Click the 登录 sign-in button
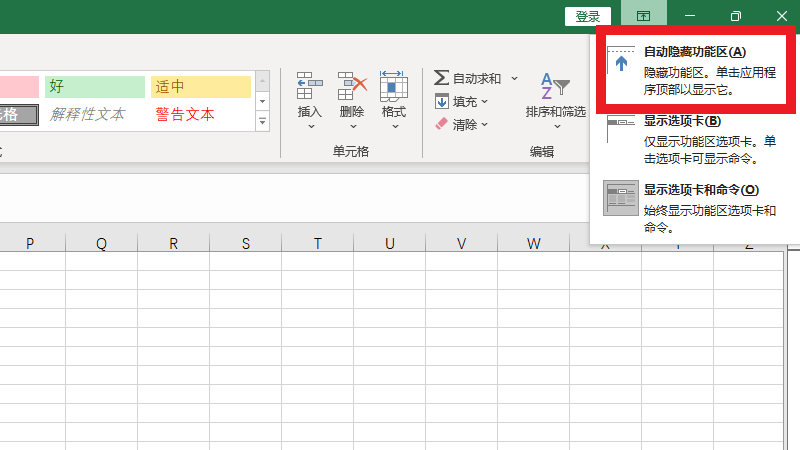Viewport: 800px width, 450px height. (x=588, y=16)
